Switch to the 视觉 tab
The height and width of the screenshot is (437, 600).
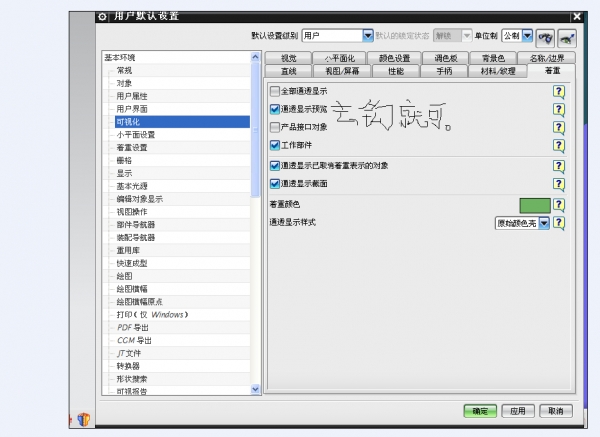pos(289,58)
